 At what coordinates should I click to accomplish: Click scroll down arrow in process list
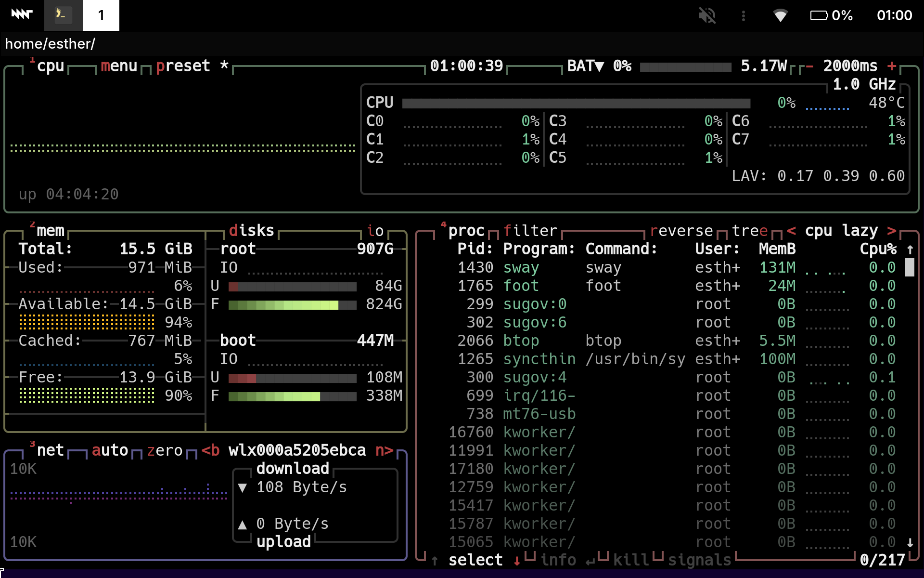tap(910, 542)
